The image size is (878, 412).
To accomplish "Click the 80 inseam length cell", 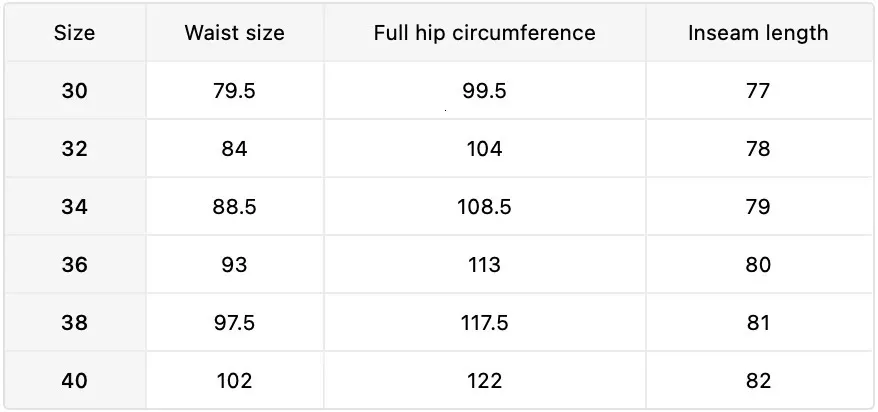I will click(x=758, y=265).
